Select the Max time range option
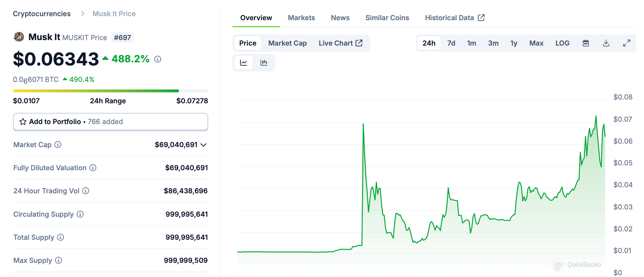This screenshot has height=277, width=644. 536,43
